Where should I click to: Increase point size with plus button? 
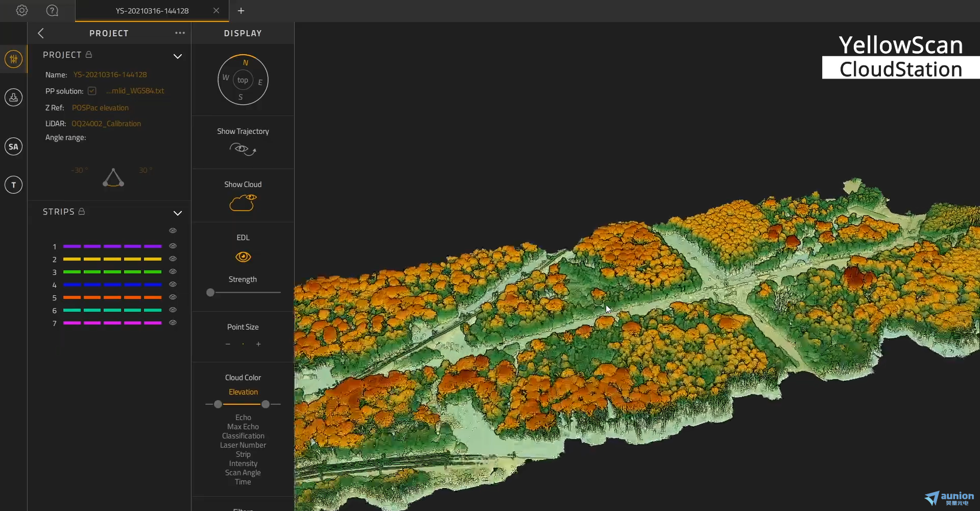click(258, 344)
